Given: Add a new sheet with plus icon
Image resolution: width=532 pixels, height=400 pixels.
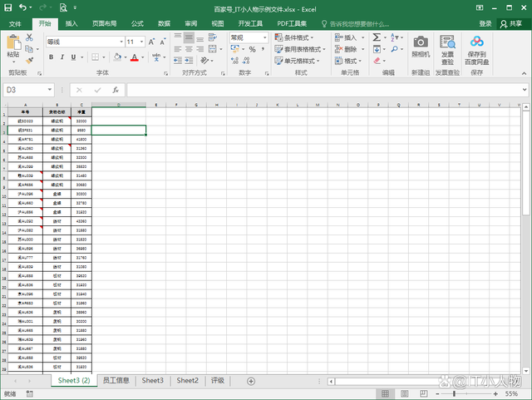Looking at the screenshot, I should tap(251, 381).
